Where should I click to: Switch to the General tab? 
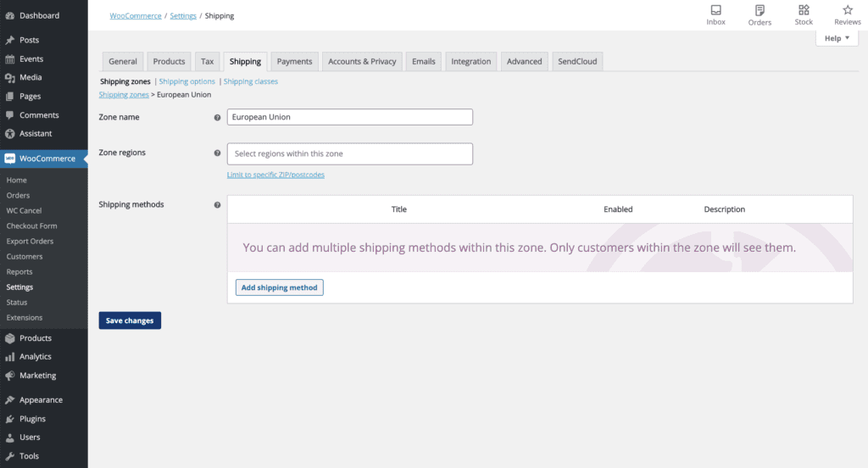(x=123, y=62)
